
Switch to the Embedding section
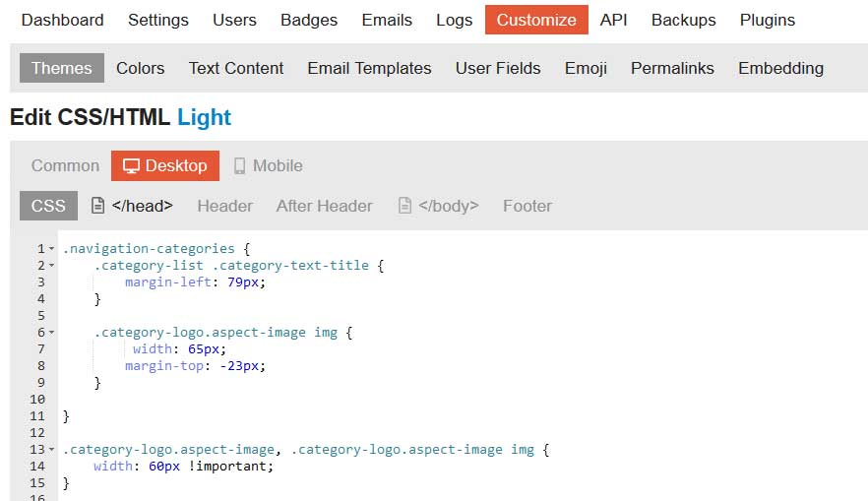tap(780, 68)
